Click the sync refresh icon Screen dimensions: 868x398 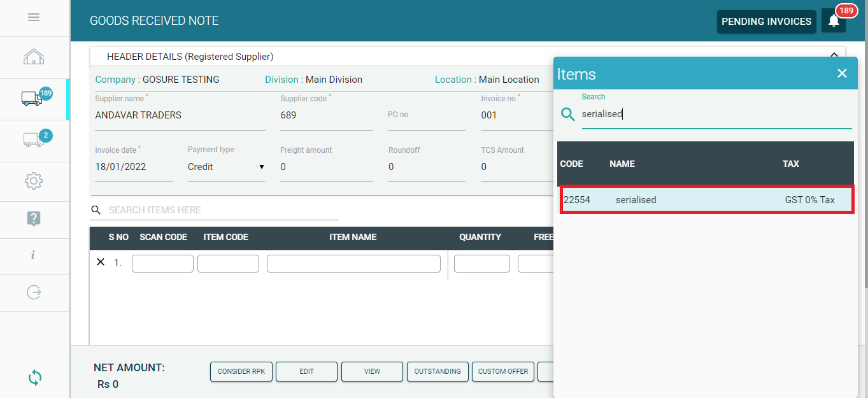[x=35, y=378]
